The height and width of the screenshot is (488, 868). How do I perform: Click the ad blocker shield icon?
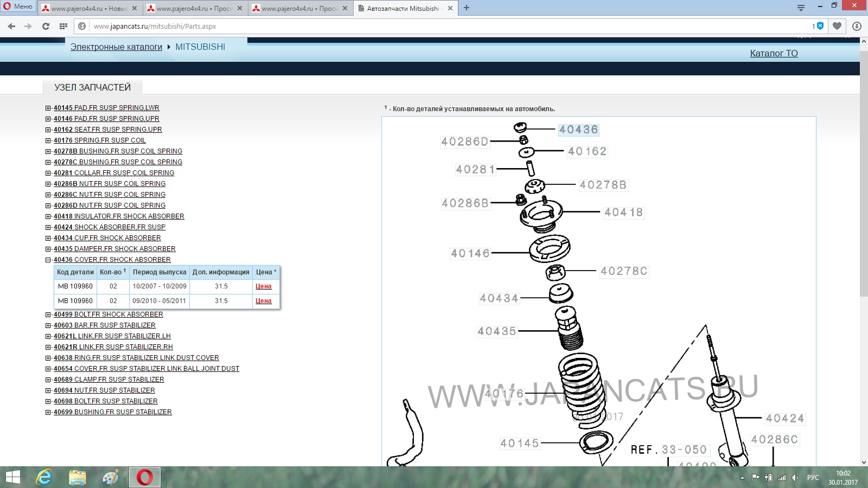(820, 26)
